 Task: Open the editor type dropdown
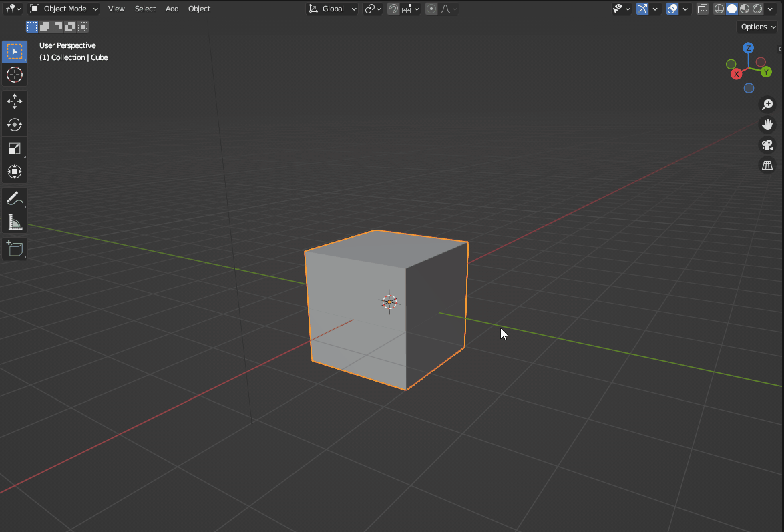tap(13, 9)
